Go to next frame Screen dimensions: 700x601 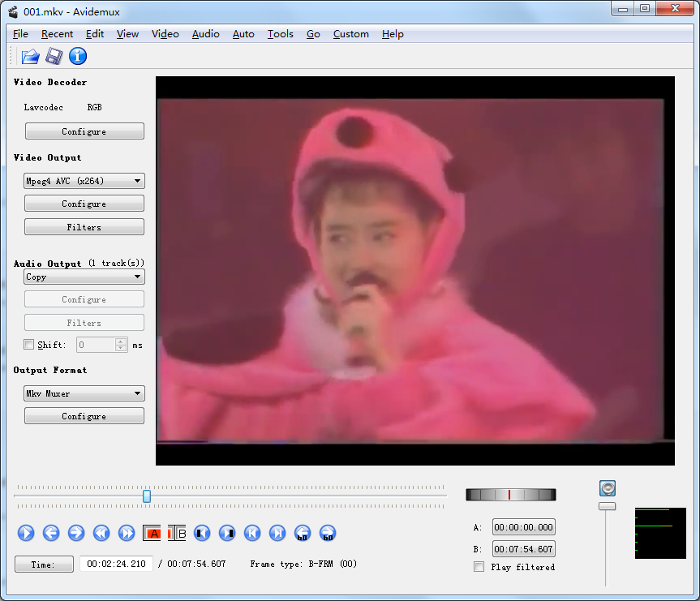[76, 533]
